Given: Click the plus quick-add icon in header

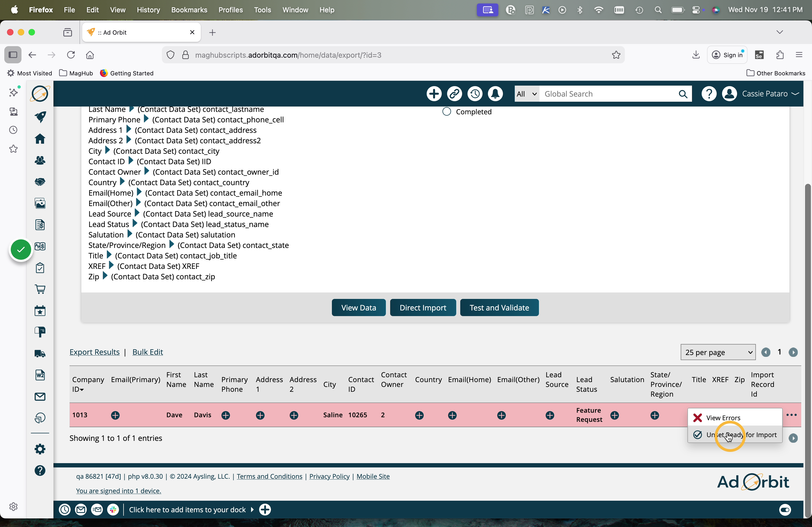Looking at the screenshot, I should pos(434,94).
